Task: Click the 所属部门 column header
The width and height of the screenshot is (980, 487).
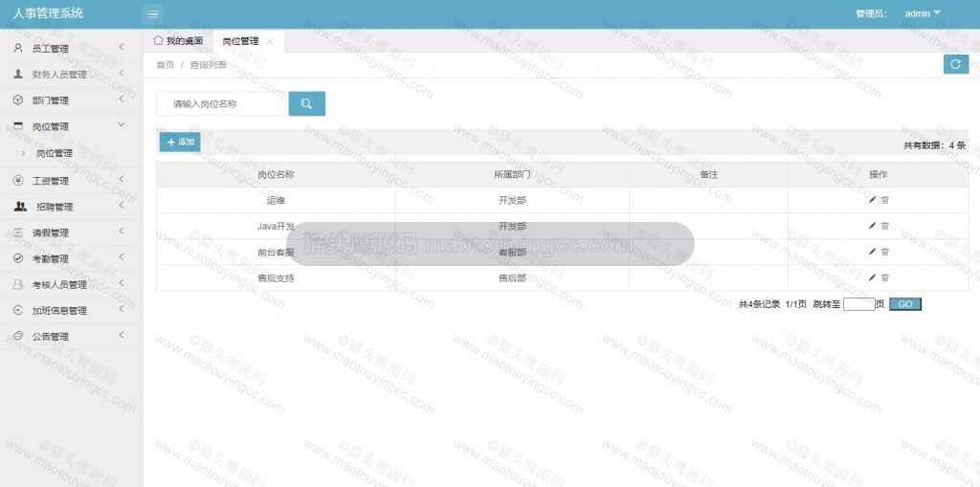Action: pos(512,175)
